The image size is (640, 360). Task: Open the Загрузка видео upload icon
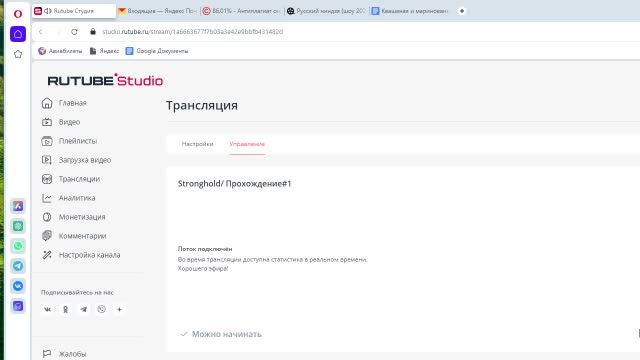[x=47, y=160]
